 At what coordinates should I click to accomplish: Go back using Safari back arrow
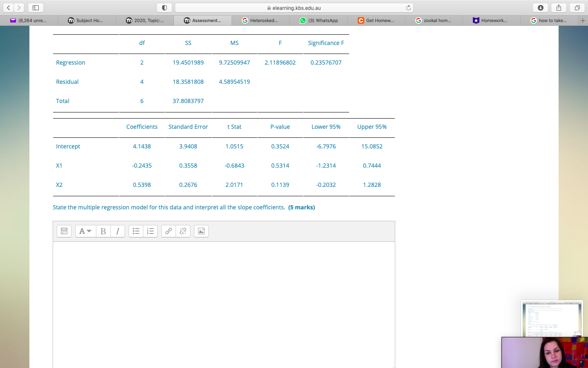tap(8, 8)
